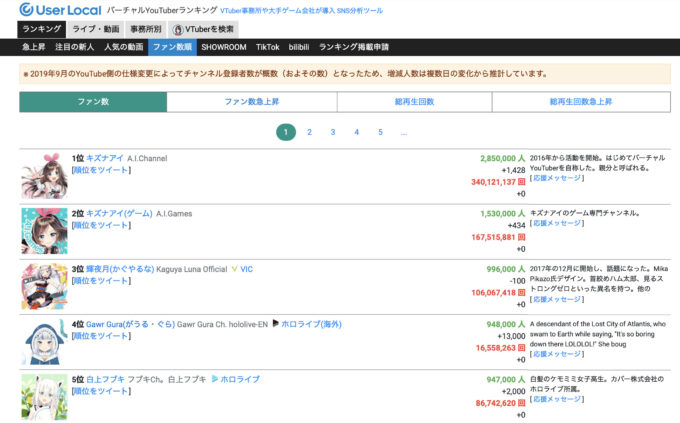Select the green ファン数 sort tab

pos(93,102)
